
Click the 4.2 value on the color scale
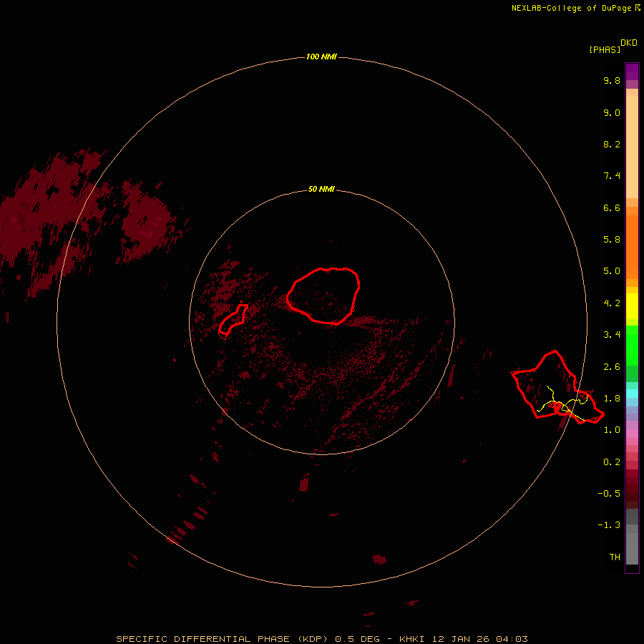click(x=612, y=303)
